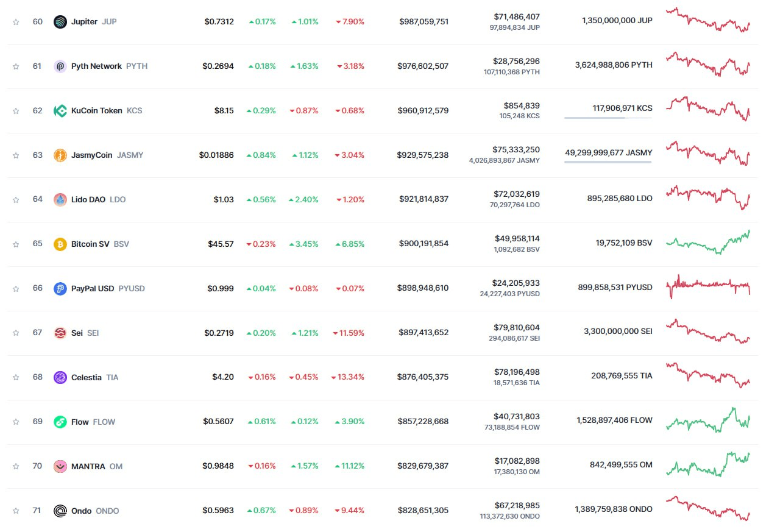This screenshot has height=532, width=769.
Task: Click JasmyCoin volume $75,333,250
Action: pyautogui.click(x=516, y=150)
